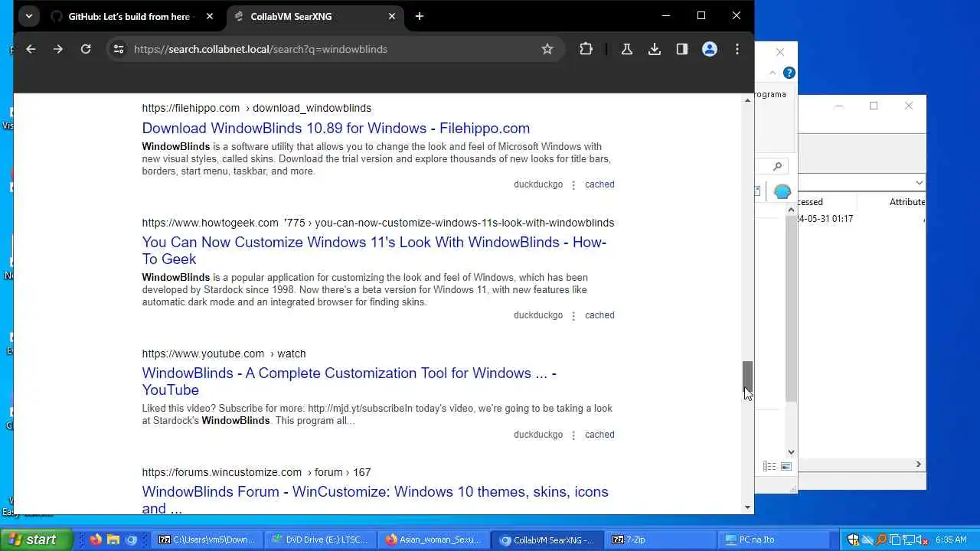Open Download WindowBlinds 10.89 Filehippo link
Image resolution: width=980 pixels, height=551 pixels.
(335, 128)
